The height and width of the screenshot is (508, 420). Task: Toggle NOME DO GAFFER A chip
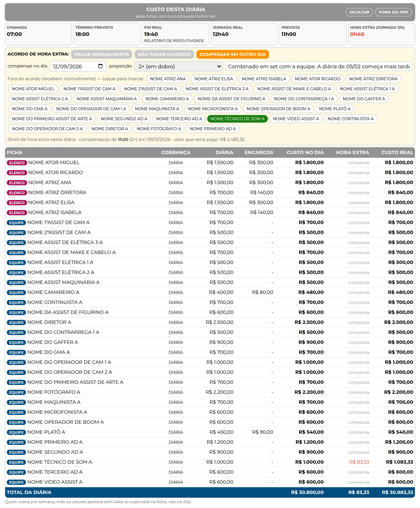[x=364, y=99]
